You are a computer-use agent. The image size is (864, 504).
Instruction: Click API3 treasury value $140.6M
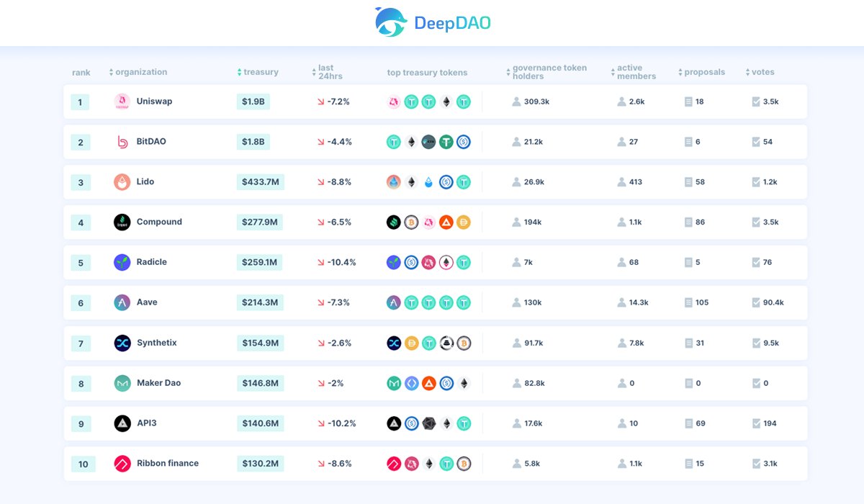tap(260, 423)
